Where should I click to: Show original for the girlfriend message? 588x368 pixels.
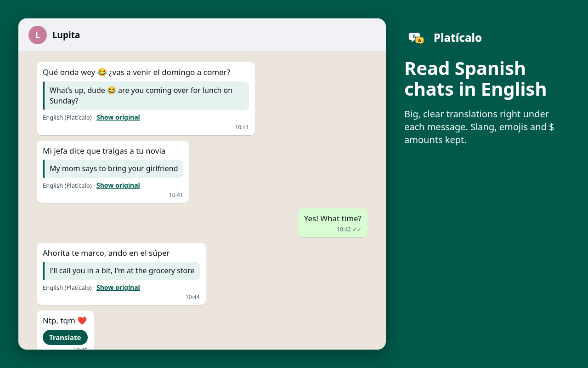pos(118,185)
